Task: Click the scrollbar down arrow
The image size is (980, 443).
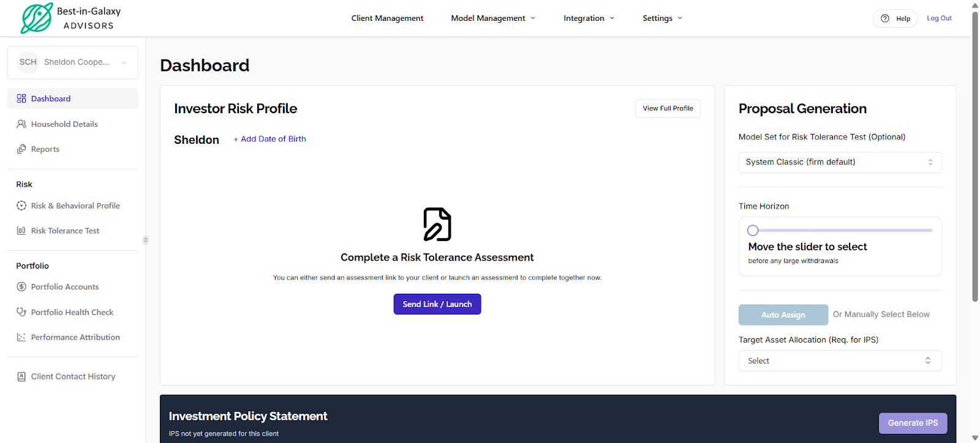Action: tap(975, 438)
